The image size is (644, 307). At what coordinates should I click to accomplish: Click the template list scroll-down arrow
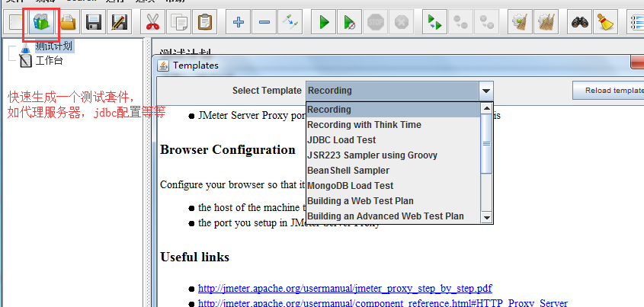coord(486,218)
